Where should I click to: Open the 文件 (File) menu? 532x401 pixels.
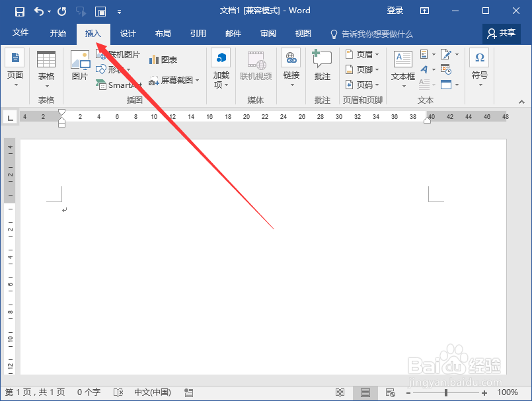coord(20,32)
